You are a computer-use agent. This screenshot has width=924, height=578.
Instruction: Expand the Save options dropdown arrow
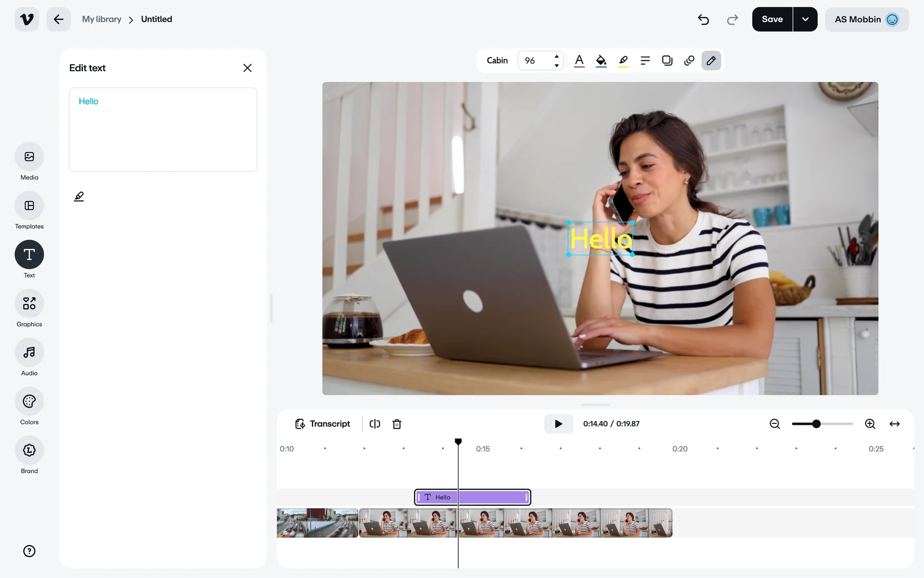tap(805, 19)
